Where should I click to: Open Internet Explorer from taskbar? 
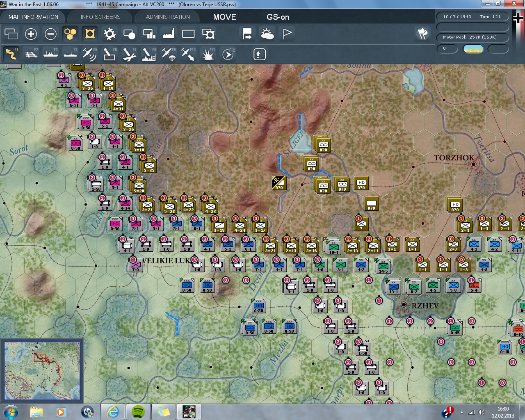(x=112, y=412)
